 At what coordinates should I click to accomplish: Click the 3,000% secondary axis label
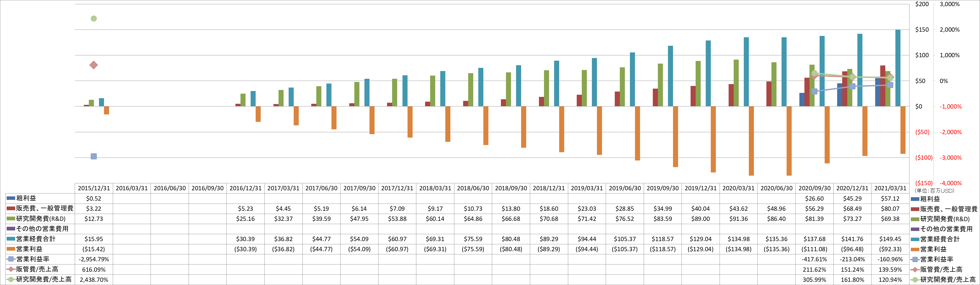pos(950,4)
